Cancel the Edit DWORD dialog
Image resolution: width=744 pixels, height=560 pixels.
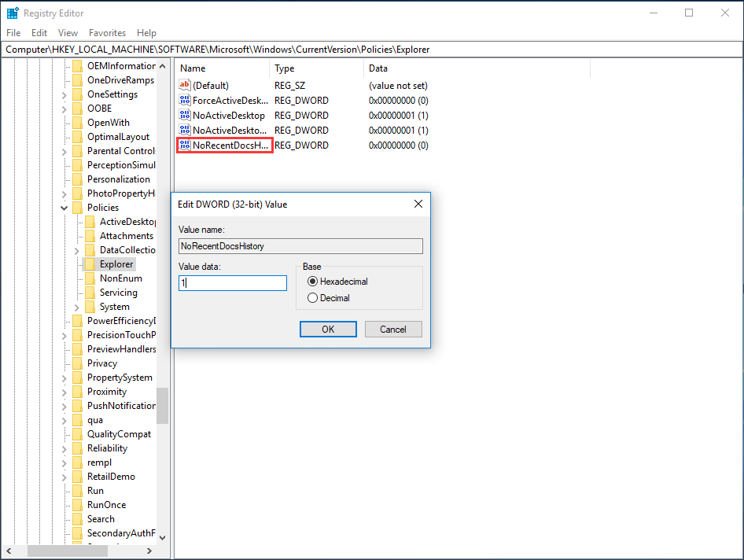(x=393, y=330)
